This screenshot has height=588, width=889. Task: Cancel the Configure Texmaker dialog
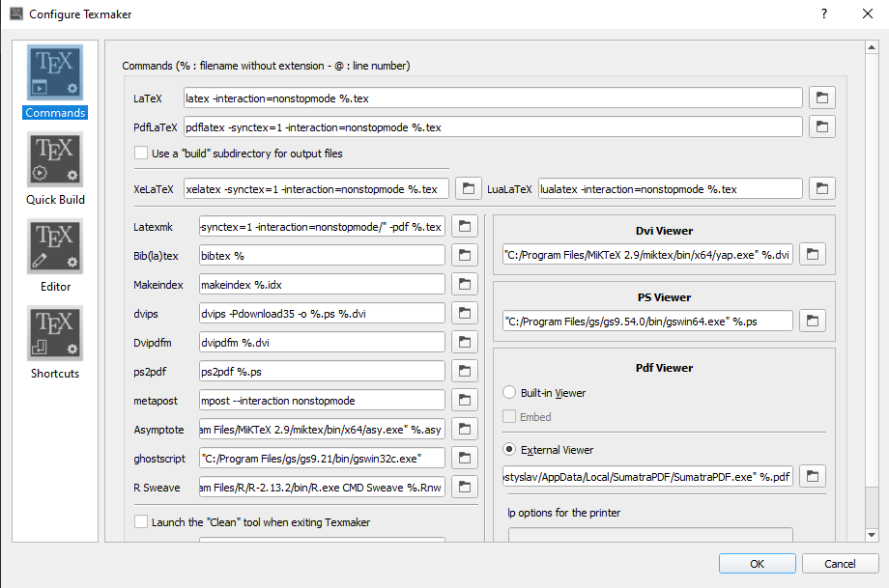pyautogui.click(x=841, y=564)
